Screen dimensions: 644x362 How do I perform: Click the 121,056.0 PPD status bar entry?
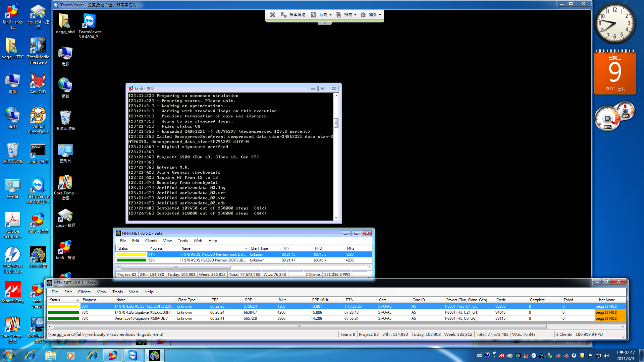pyautogui.click(x=337, y=275)
